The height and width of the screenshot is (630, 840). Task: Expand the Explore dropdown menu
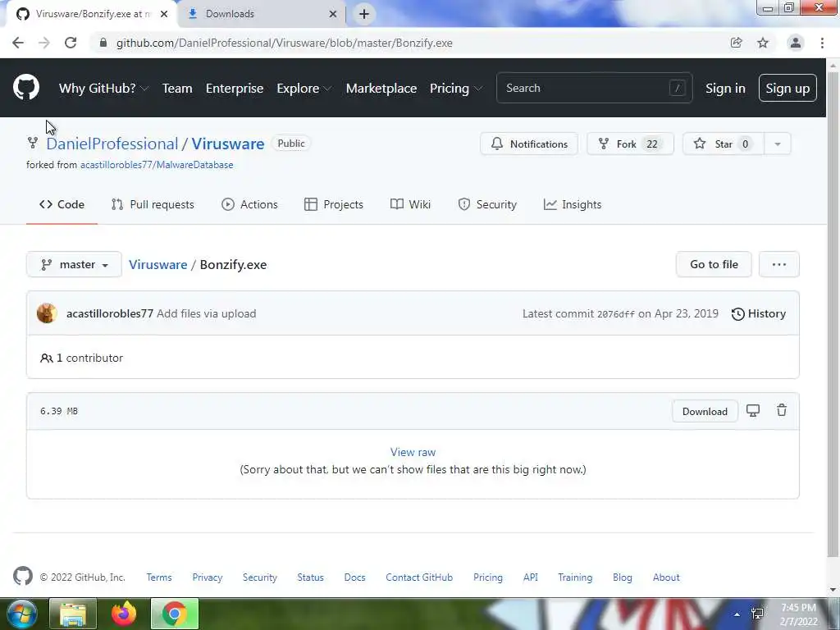pos(304,88)
